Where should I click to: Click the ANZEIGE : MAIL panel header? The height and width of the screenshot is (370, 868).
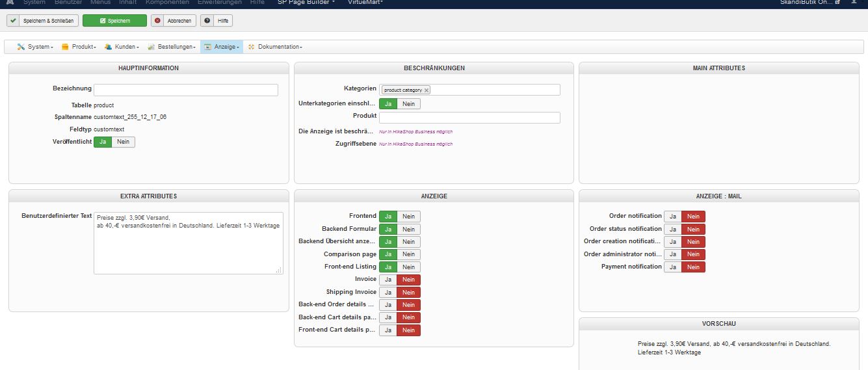(x=719, y=196)
